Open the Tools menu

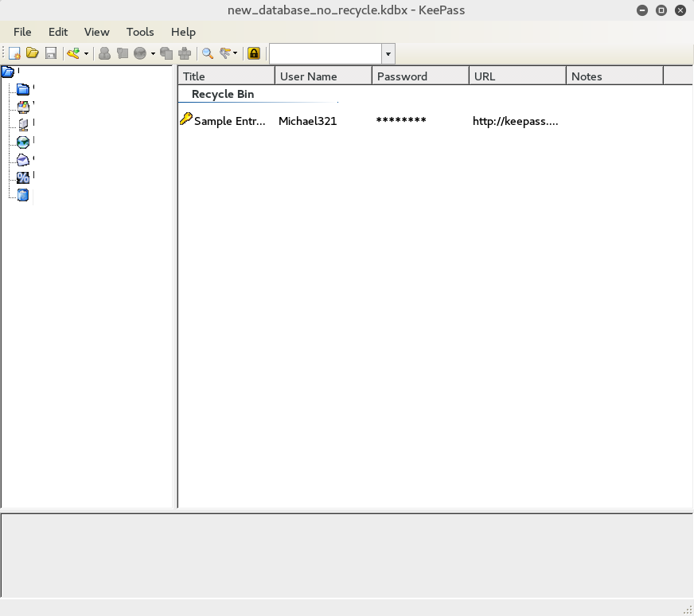(140, 32)
